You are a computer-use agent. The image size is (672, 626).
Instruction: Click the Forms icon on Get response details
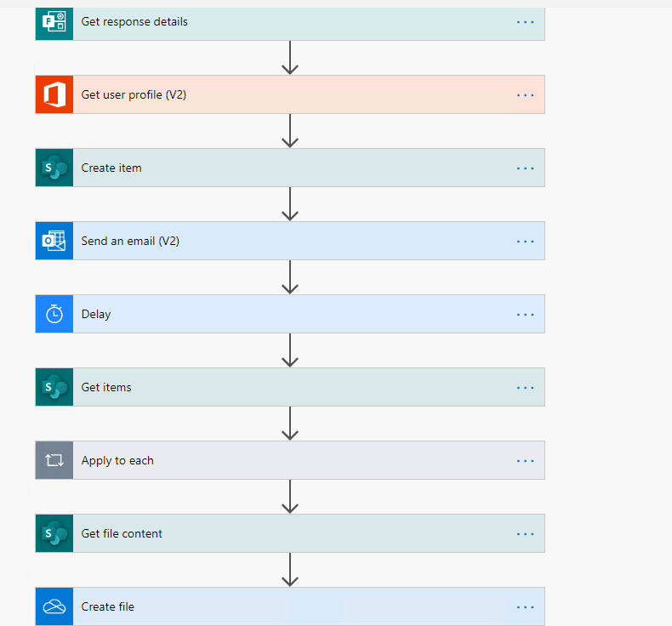(x=54, y=22)
